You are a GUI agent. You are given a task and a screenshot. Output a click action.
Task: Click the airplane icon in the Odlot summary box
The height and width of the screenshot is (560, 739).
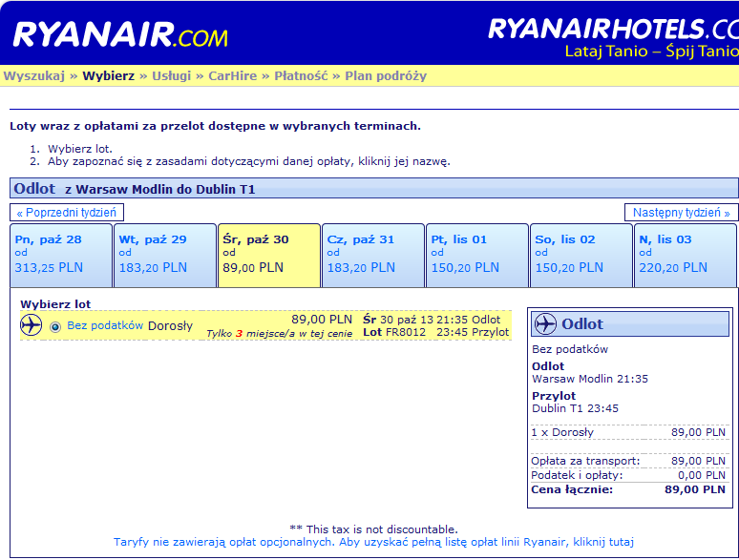point(545,323)
